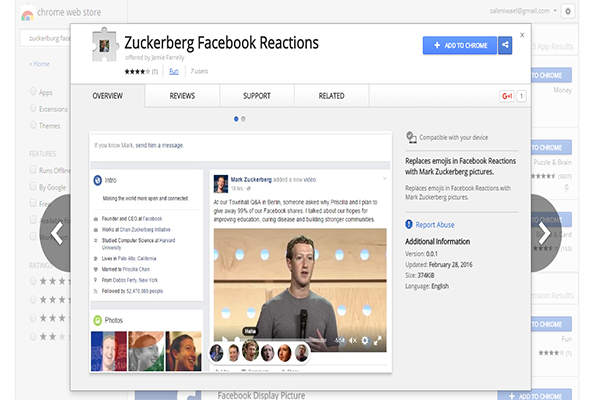Click the 'Version: 0.0.1' line

(421, 254)
